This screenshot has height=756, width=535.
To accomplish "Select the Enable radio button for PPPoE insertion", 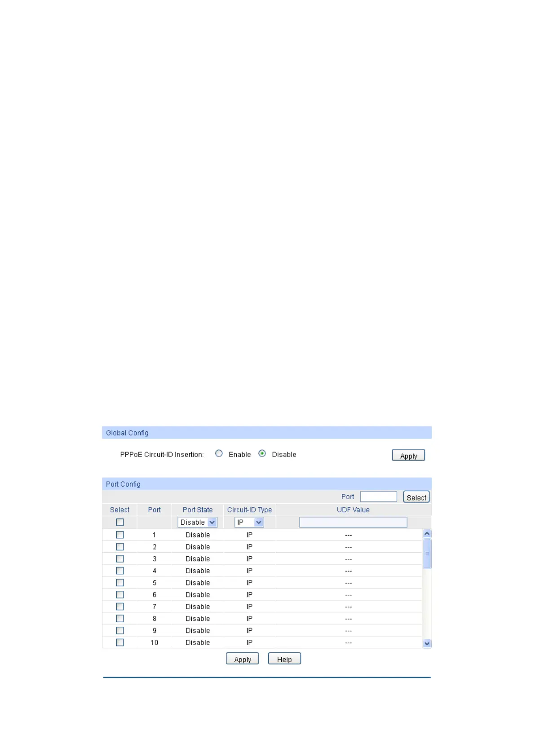I will pos(219,453).
